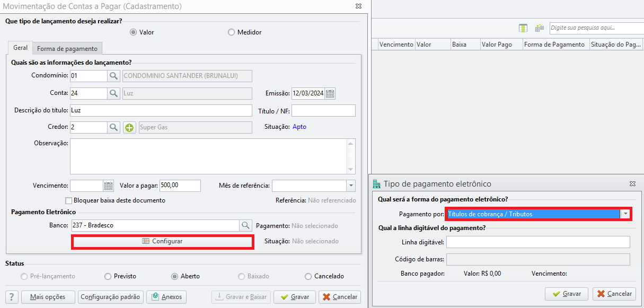Click the 'Apto' situation text
Viewport: 644px width, 308px height.
click(299, 127)
